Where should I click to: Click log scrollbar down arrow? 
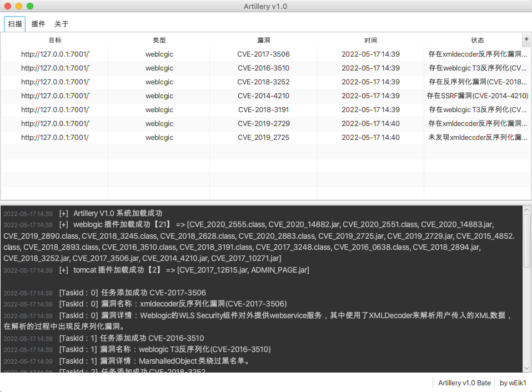pyautogui.click(x=526, y=368)
